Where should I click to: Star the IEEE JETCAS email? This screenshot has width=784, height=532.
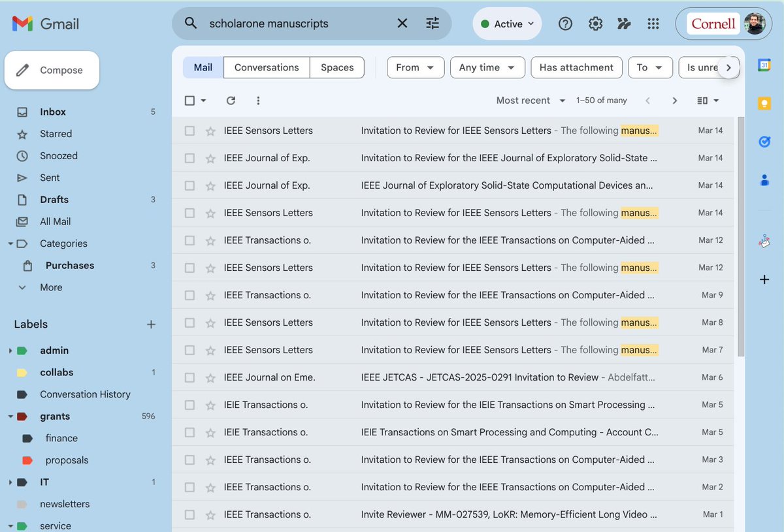[x=210, y=377]
